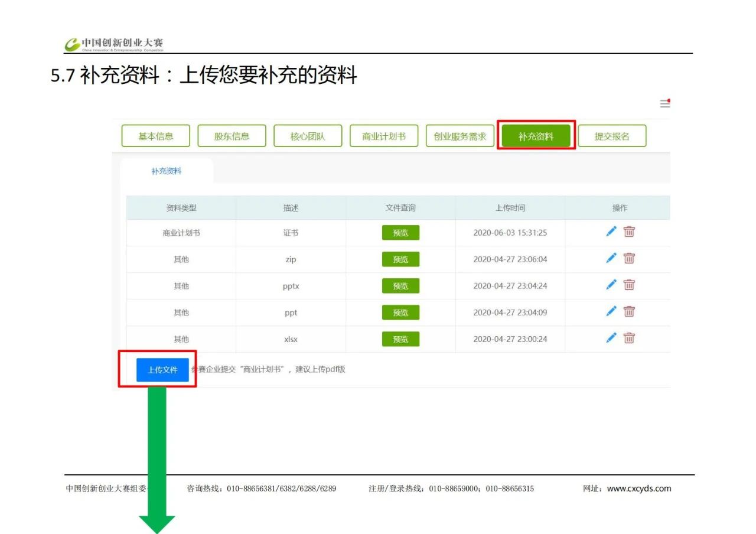Screen dimensions: 756x534
Task: Click the edit pencil for 证书 row
Action: point(611,232)
